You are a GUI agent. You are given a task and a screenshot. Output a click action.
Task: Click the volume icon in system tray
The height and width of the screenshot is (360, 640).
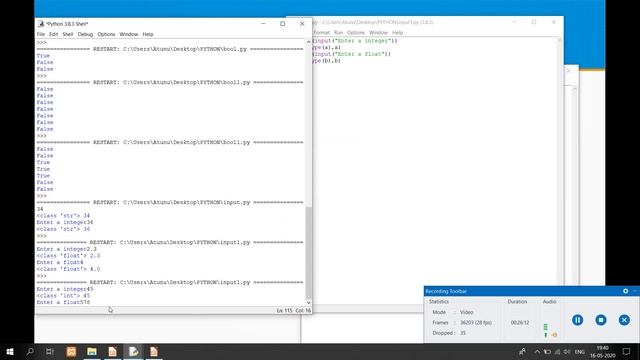point(567,351)
